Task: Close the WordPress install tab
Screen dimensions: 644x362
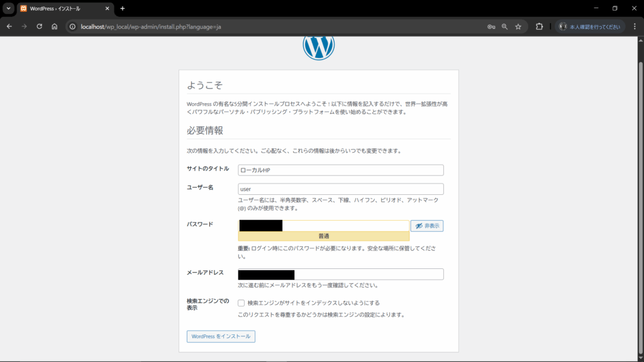Action: [107, 8]
